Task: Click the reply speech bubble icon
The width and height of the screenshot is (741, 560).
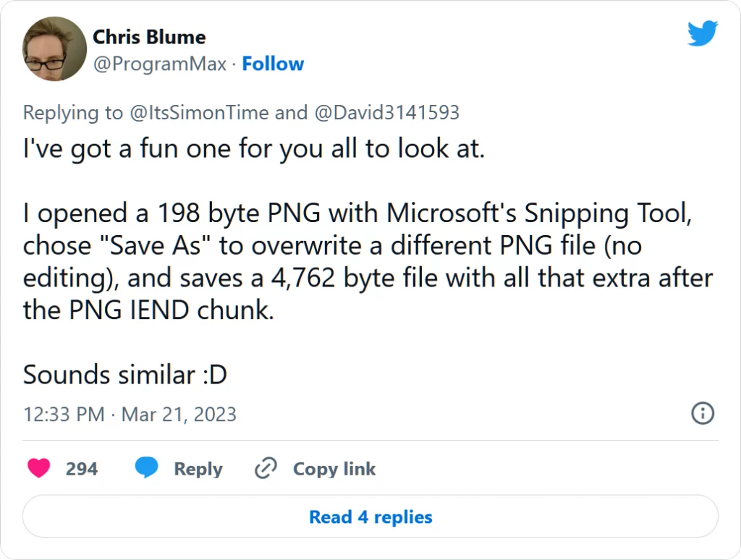Action: pyautogui.click(x=147, y=469)
